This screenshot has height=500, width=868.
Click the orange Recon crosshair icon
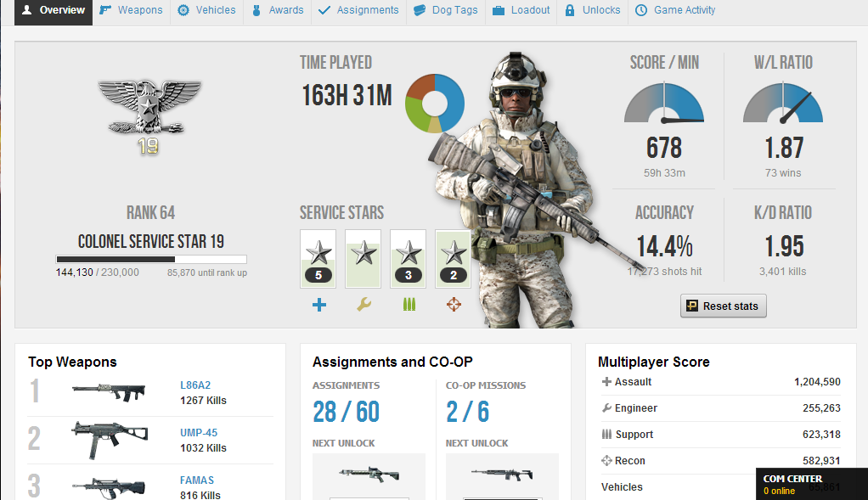pos(454,304)
